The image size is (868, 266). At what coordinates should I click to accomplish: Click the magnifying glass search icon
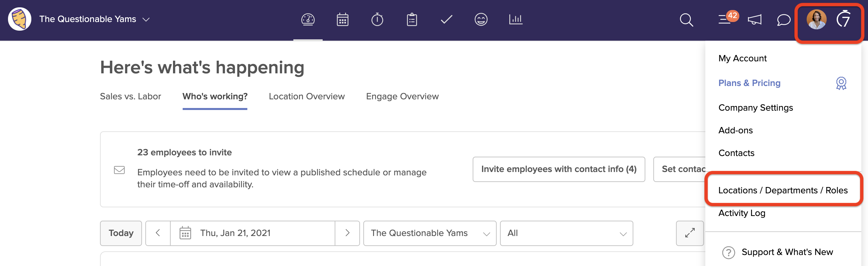pyautogui.click(x=686, y=20)
